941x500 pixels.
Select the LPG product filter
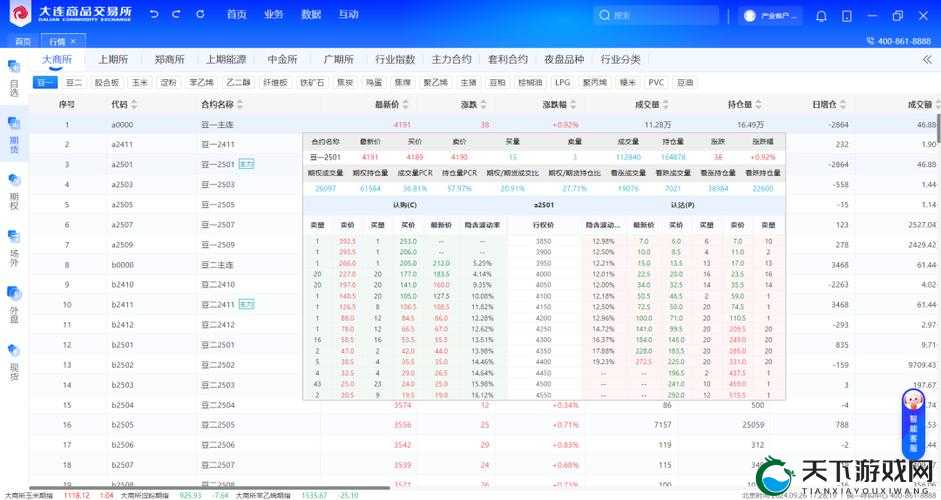point(562,82)
